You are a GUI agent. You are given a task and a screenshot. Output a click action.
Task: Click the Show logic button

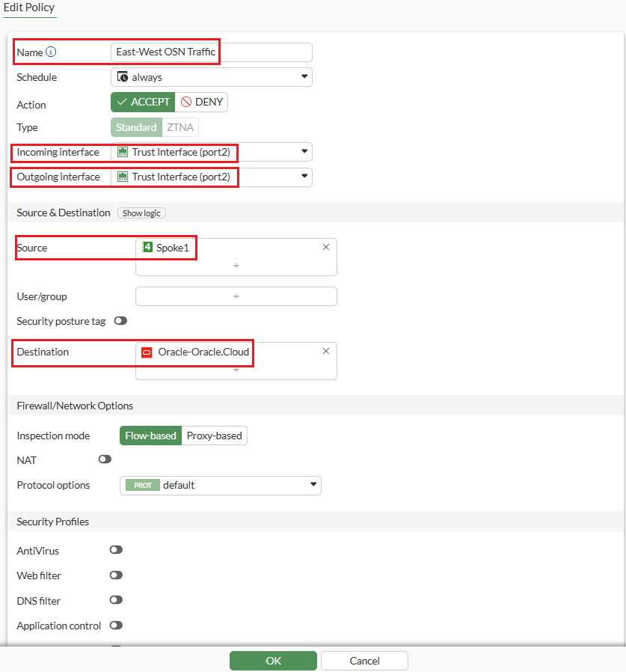coord(141,213)
